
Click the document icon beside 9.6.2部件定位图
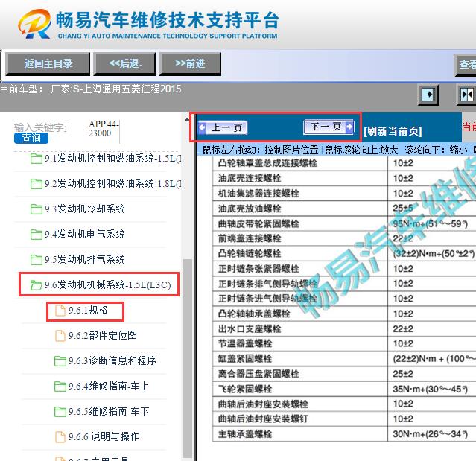tap(60, 336)
